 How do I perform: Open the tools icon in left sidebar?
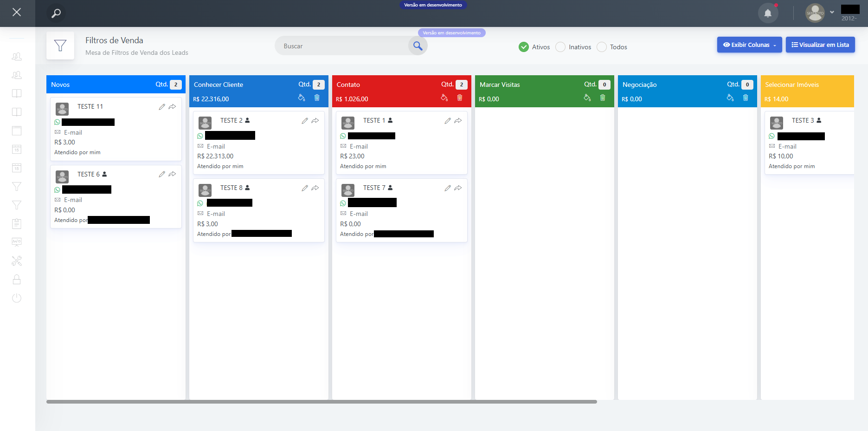(17, 261)
